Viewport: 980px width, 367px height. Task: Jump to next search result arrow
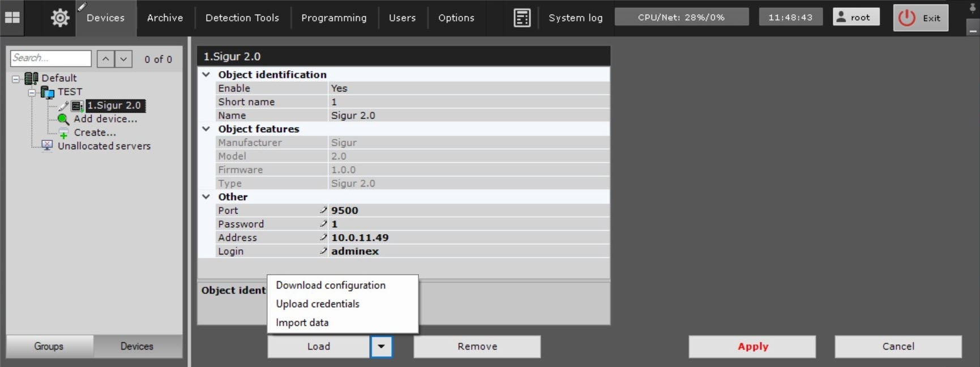point(123,59)
